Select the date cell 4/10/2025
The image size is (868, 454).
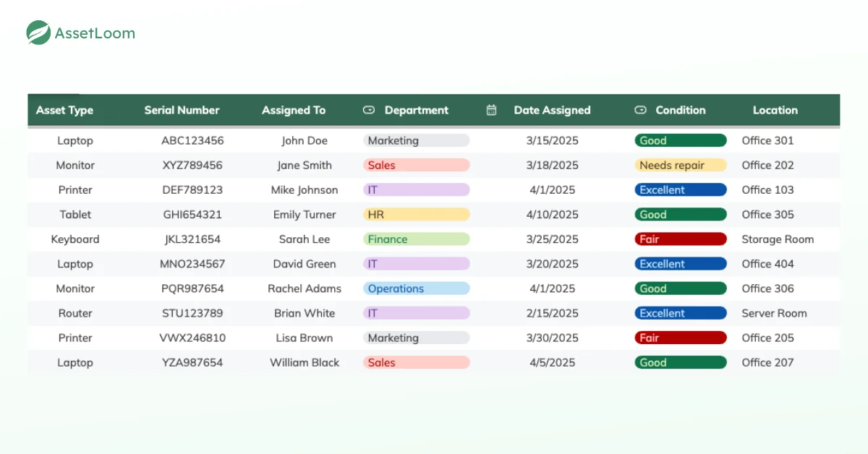pyautogui.click(x=553, y=215)
